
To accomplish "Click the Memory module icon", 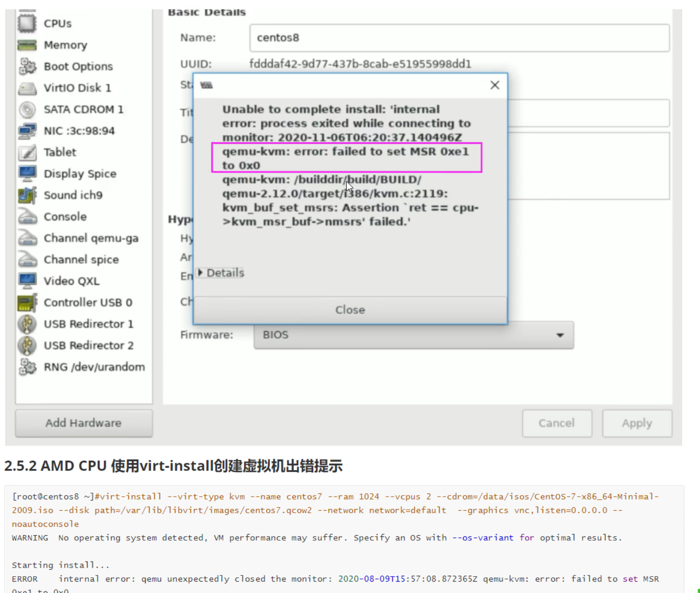I will tap(27, 45).
